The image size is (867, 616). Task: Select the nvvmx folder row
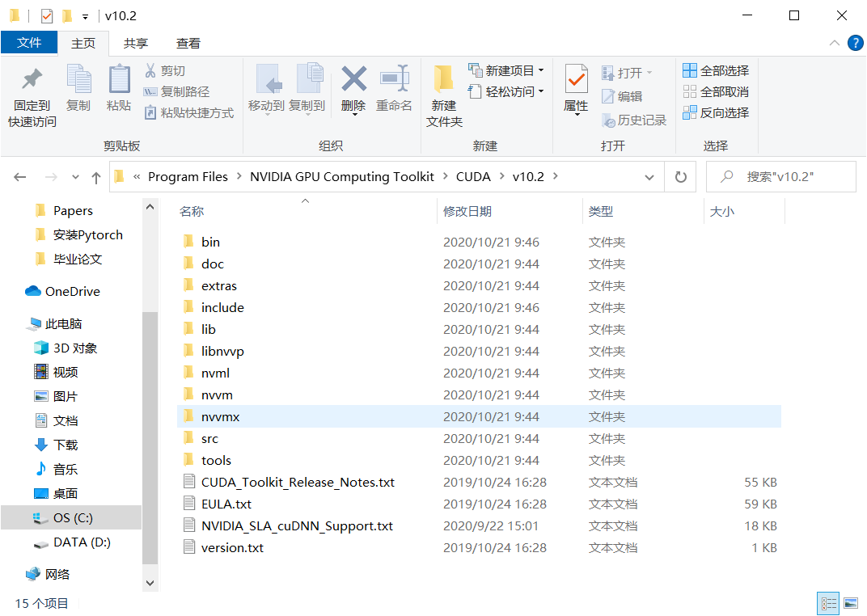pos(479,416)
